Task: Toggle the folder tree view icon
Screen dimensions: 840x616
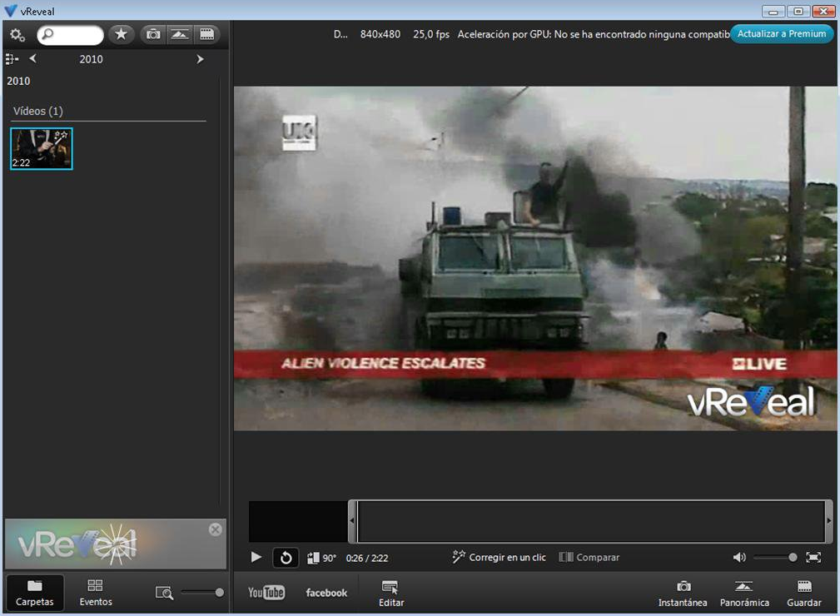Action: (x=12, y=59)
